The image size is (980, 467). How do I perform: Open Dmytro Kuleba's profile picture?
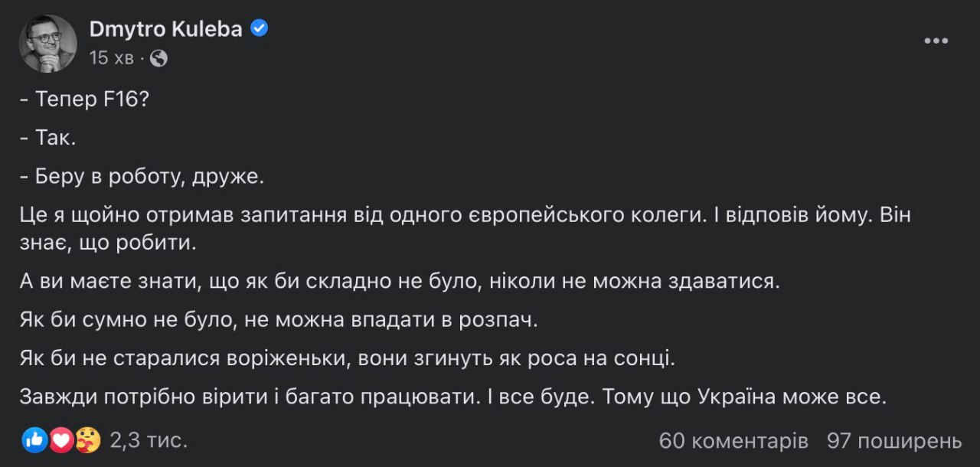tap(47, 44)
